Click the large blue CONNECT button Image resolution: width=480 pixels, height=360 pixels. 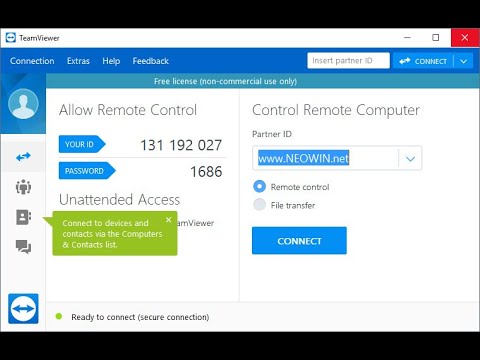coord(299,241)
